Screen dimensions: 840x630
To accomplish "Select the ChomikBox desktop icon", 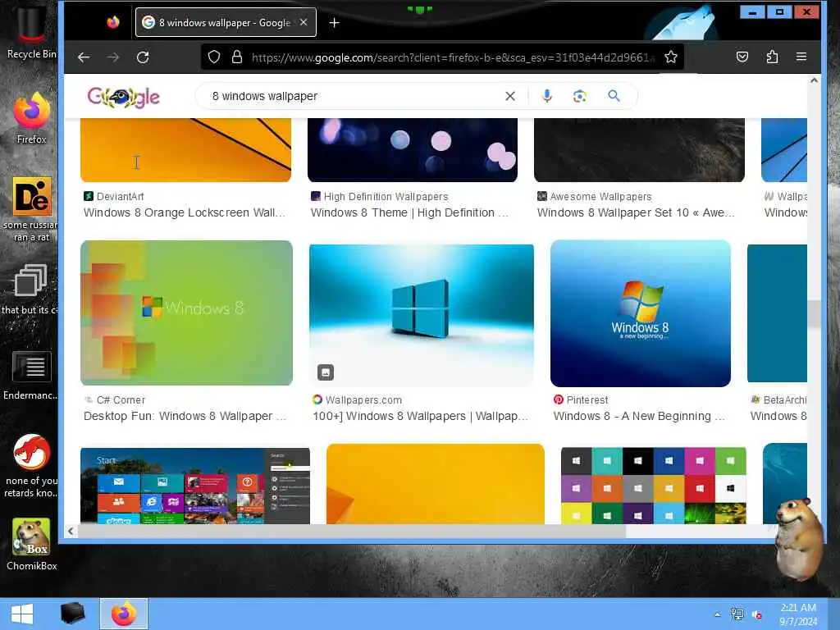I will pyautogui.click(x=31, y=544).
